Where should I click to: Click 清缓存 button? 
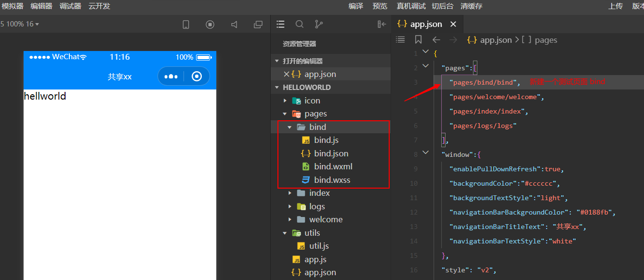[472, 6]
